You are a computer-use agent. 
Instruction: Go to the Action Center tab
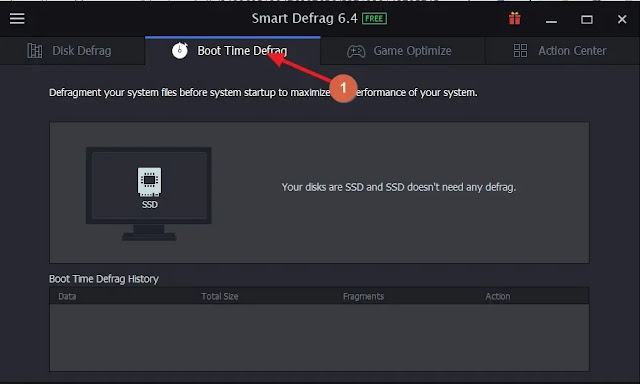tap(562, 51)
